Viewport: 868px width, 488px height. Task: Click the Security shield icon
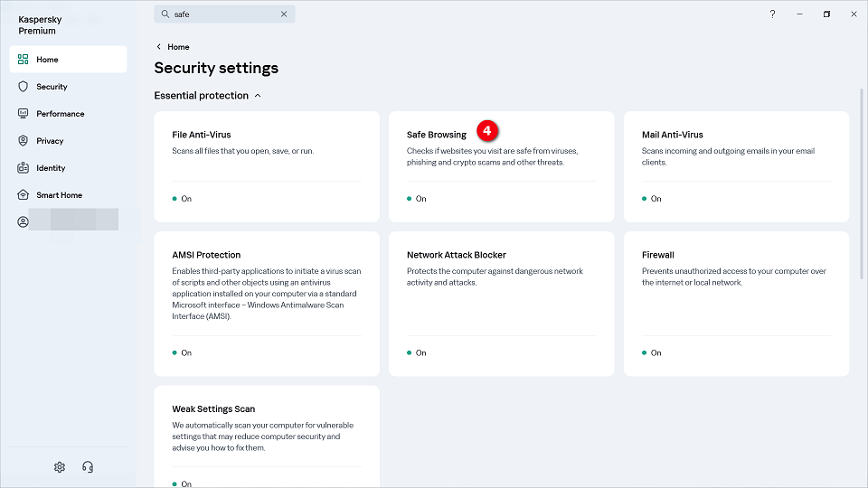click(24, 87)
